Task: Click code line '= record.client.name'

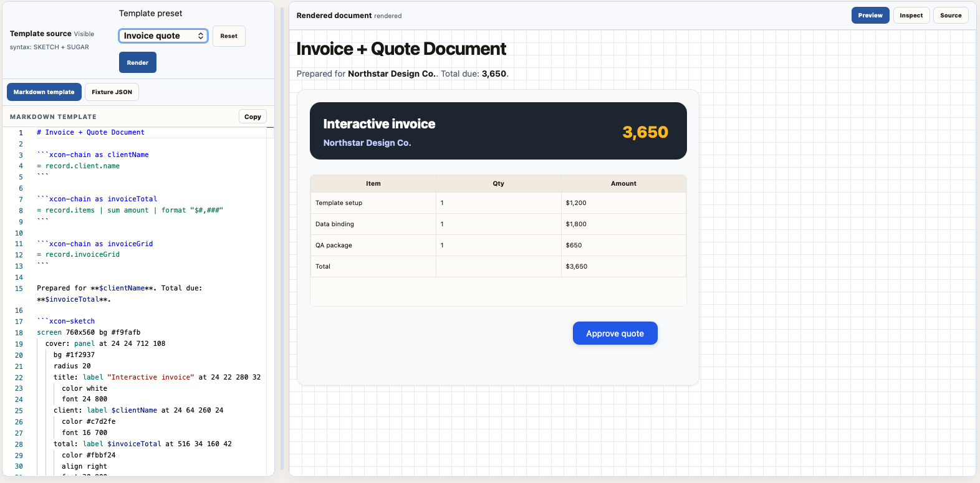Action: click(x=78, y=166)
